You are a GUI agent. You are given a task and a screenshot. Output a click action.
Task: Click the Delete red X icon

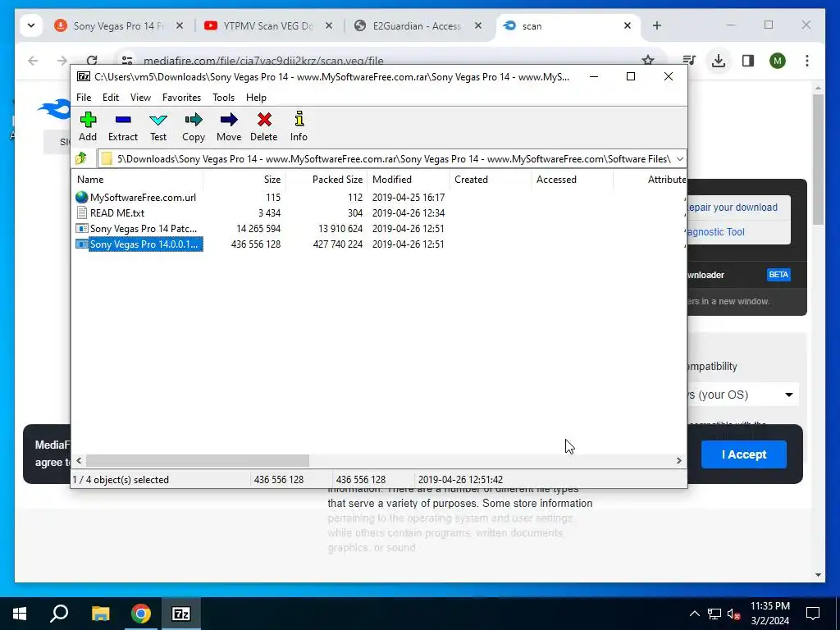coord(264,120)
